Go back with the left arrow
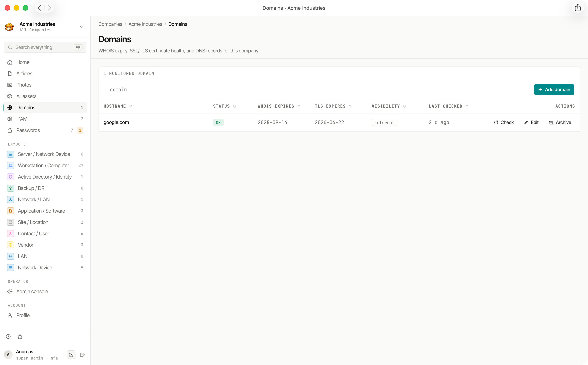The image size is (588, 365). pyautogui.click(x=39, y=8)
